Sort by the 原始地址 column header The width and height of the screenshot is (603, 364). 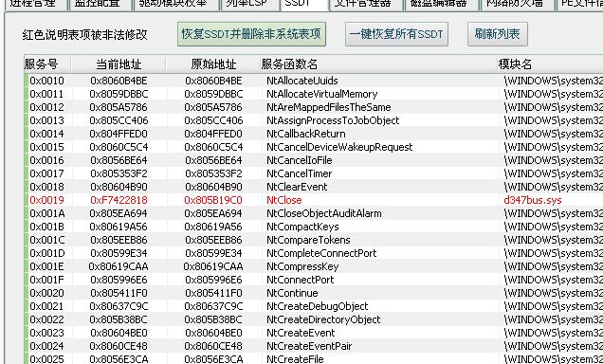click(x=213, y=64)
